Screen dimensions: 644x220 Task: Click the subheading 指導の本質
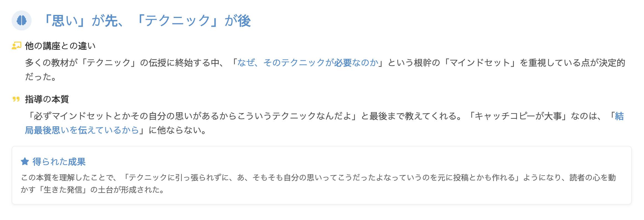pyautogui.click(x=47, y=99)
